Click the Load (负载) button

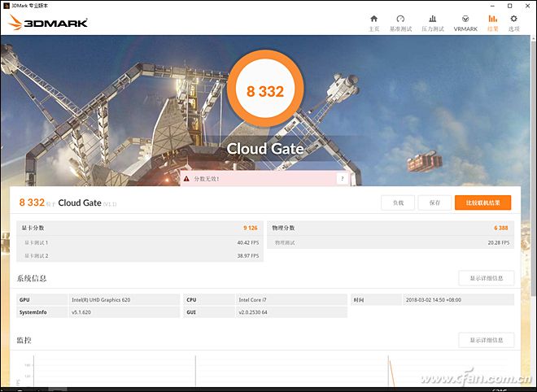coord(398,203)
